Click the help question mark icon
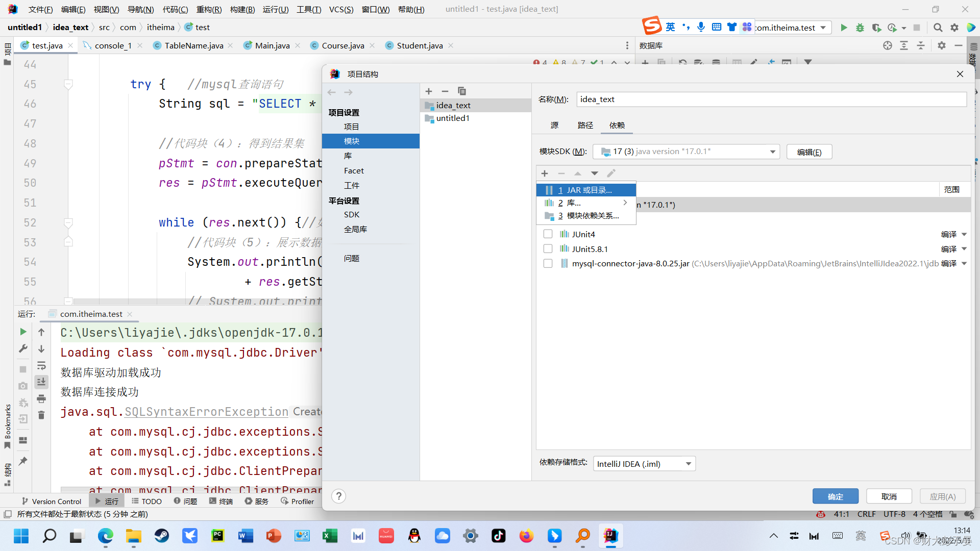The width and height of the screenshot is (980, 551). tap(338, 496)
